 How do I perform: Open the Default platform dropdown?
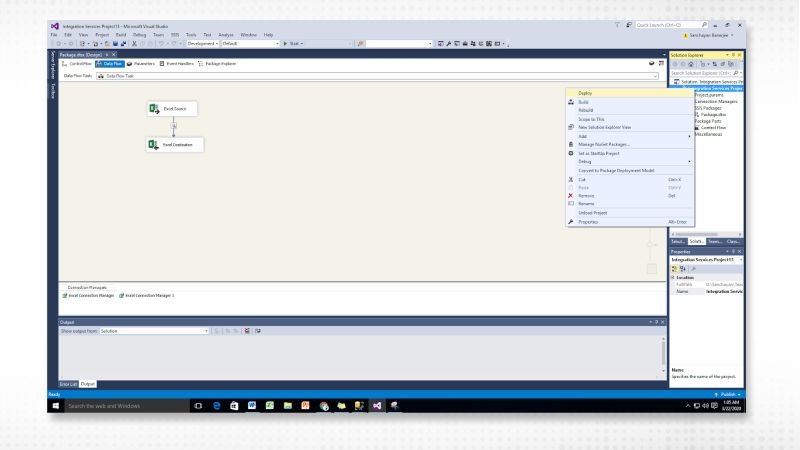(x=251, y=44)
